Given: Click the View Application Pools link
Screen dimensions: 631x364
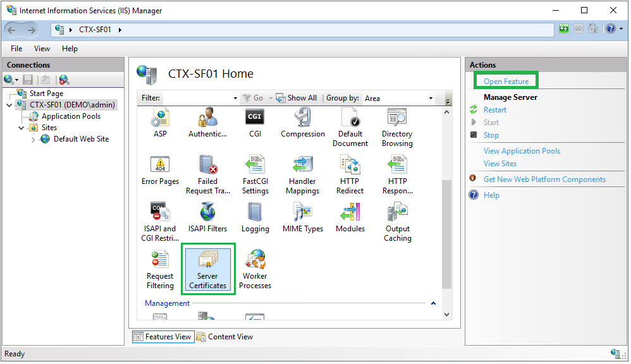Looking at the screenshot, I should [x=522, y=151].
